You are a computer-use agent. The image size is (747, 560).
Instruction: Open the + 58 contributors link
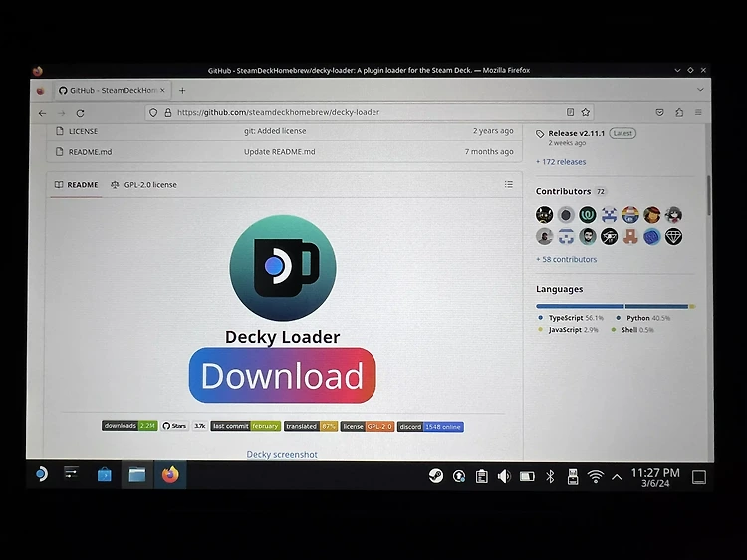[567, 260]
